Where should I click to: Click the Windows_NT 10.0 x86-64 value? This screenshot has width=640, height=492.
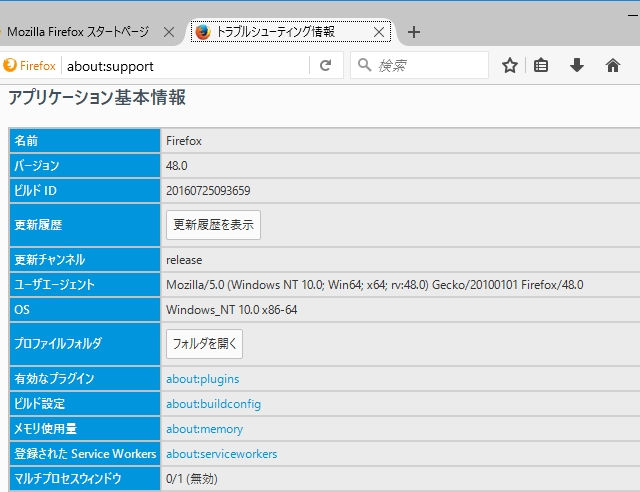click(231, 310)
